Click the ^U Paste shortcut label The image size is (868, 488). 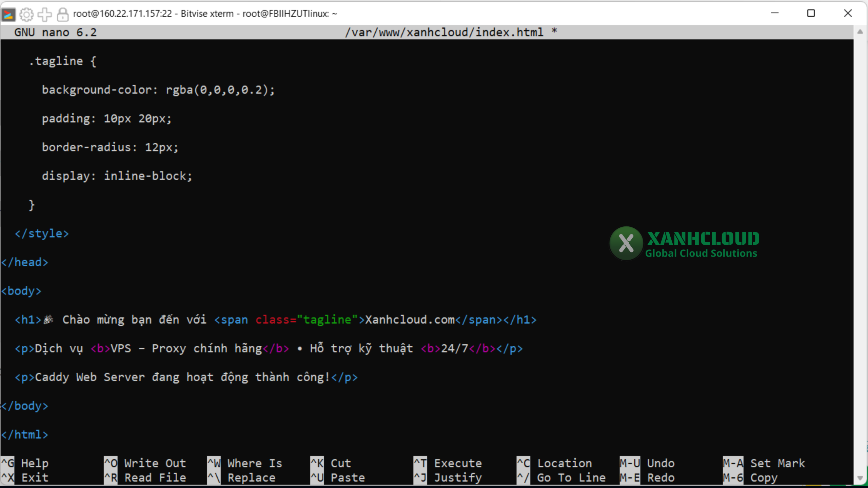[x=338, y=477]
